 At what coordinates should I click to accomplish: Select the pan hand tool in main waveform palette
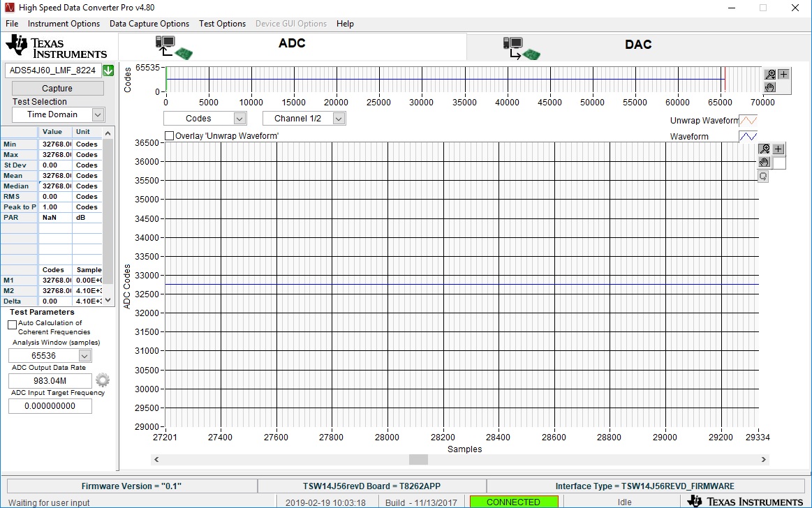[765, 162]
